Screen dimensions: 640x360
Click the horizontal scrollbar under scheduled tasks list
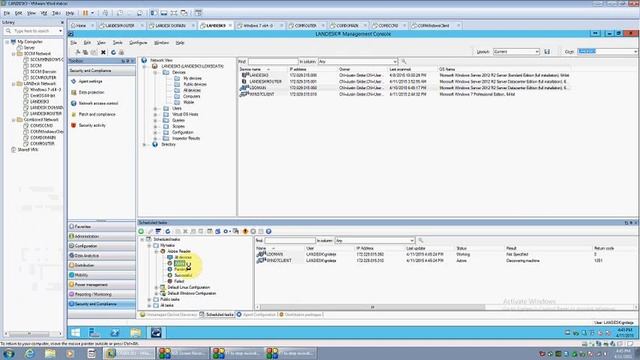372,307
